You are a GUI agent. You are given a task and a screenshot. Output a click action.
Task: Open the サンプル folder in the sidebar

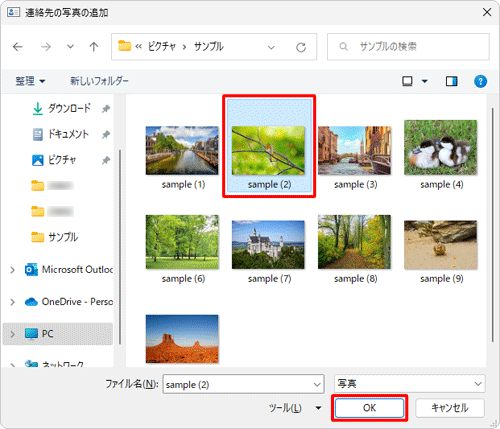(x=63, y=237)
